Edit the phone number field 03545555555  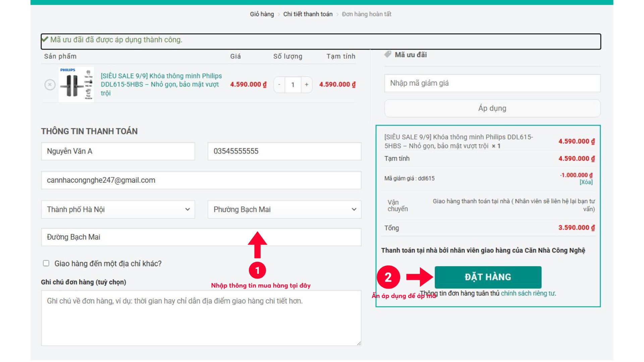coord(284,151)
